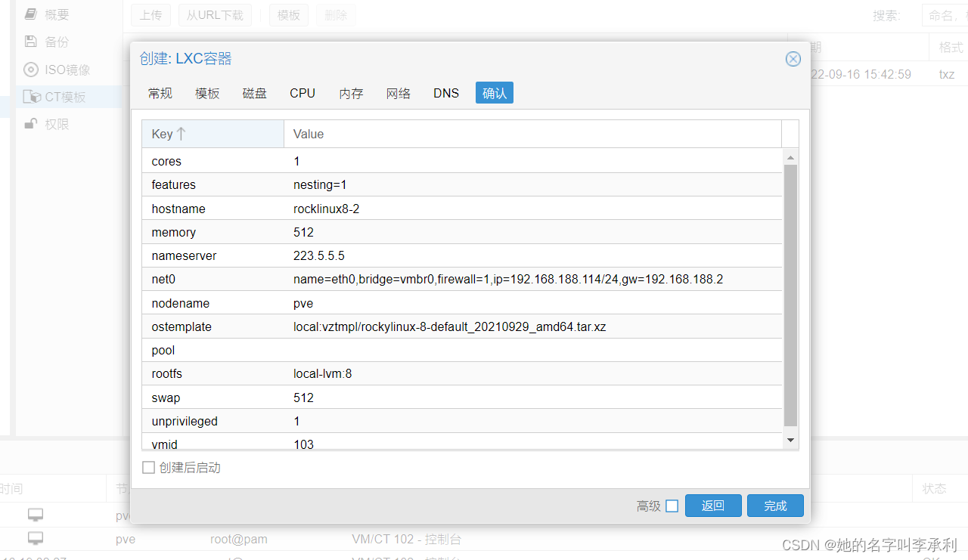Enable the 创建后启动 checkbox
This screenshot has height=560, width=968.
click(x=148, y=467)
